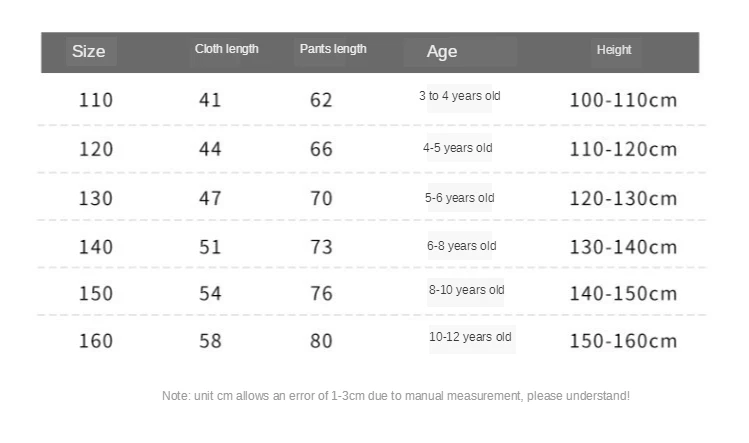Screen dimensions: 749x443
Task: Click the Pants length column header
Action: (333, 49)
